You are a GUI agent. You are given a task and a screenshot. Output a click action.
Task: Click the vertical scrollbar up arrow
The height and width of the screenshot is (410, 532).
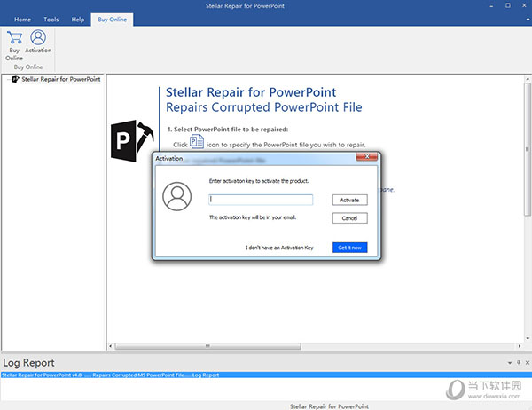pos(528,79)
